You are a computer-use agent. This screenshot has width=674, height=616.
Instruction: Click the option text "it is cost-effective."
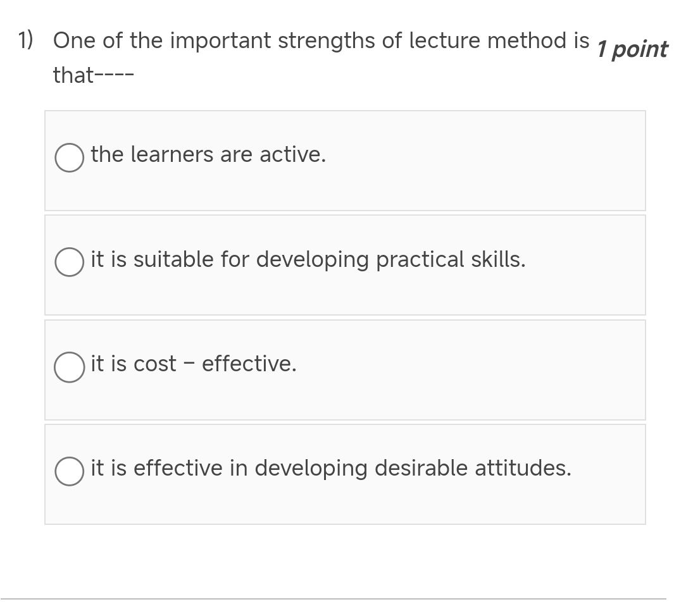(x=193, y=364)
